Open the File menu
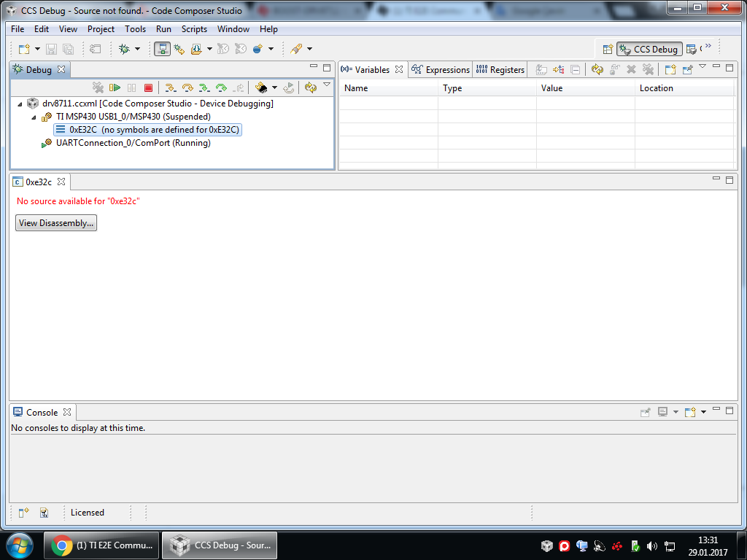Screen dimensions: 747x560 point(18,29)
